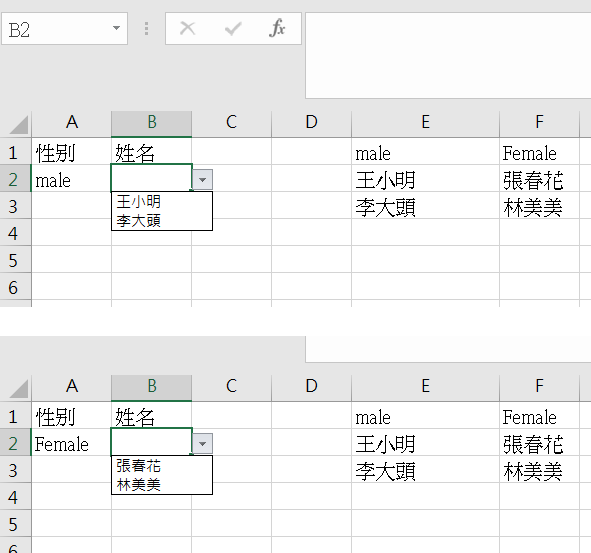The image size is (591, 553).
Task: Click the Enter checkmark icon in the formula bar
Action: 233,29
